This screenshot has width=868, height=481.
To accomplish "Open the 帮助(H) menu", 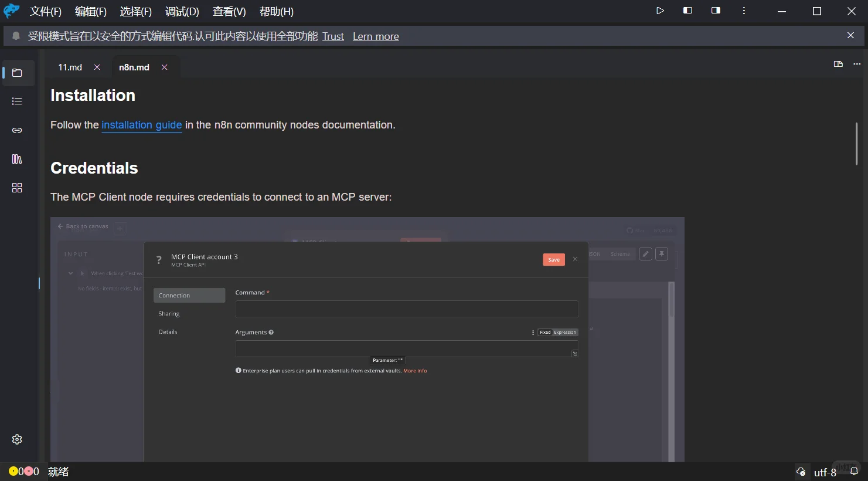I will (x=277, y=12).
